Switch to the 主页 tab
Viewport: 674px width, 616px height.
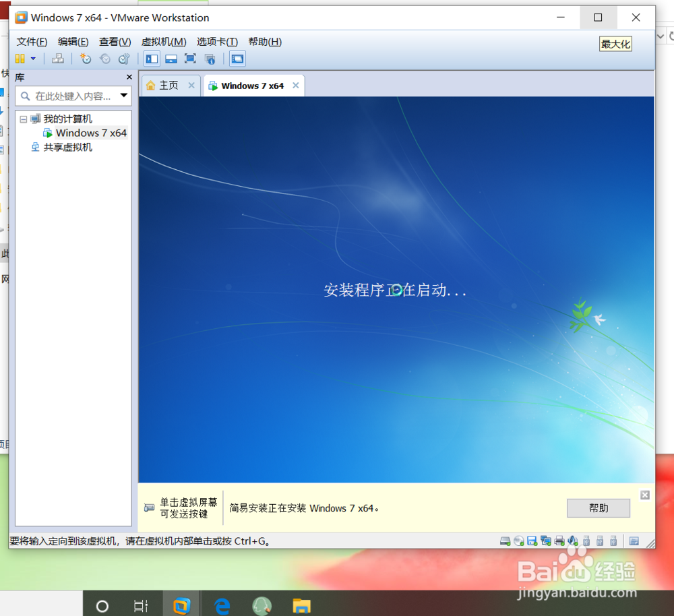coord(169,85)
